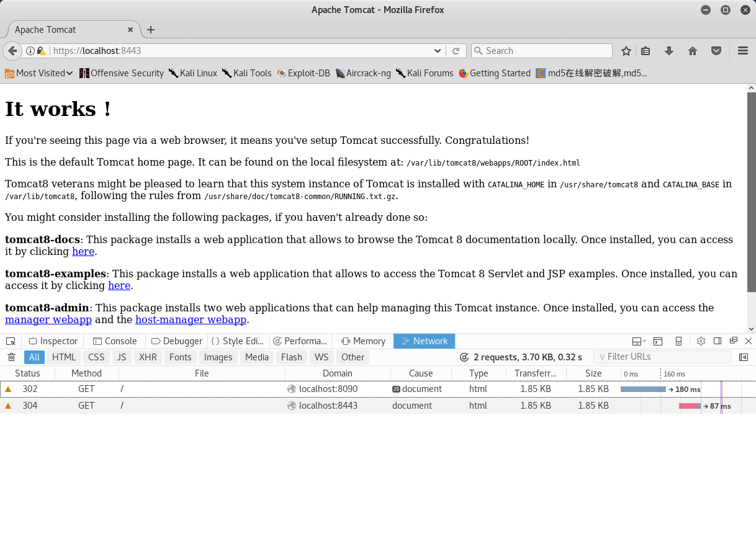756x539 pixels.
Task: Toggle the Flash request filter
Action: click(x=292, y=357)
